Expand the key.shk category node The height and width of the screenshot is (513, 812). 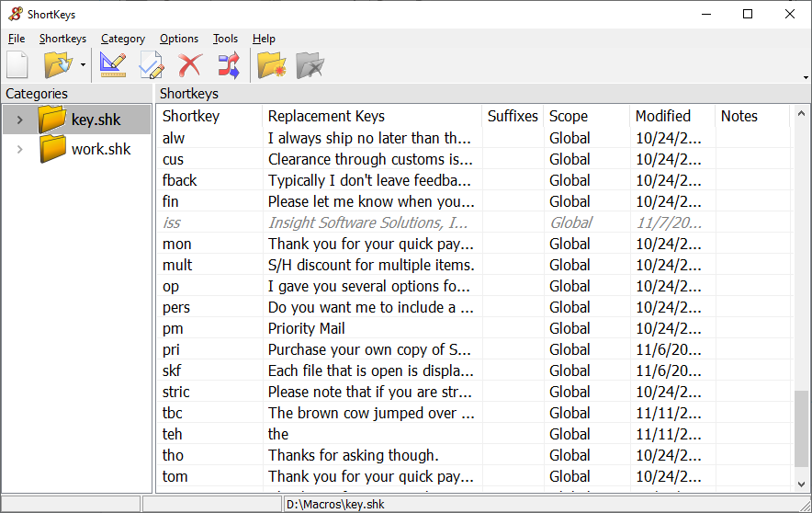[x=19, y=120]
